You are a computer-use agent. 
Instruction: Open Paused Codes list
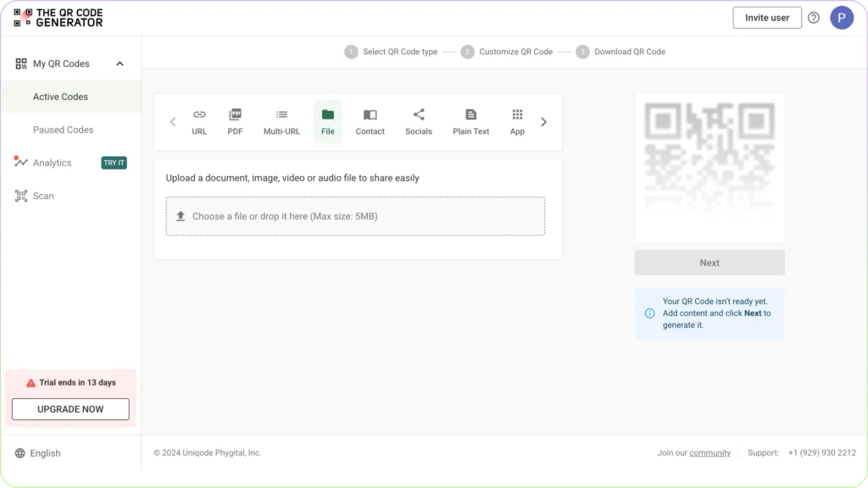click(63, 130)
